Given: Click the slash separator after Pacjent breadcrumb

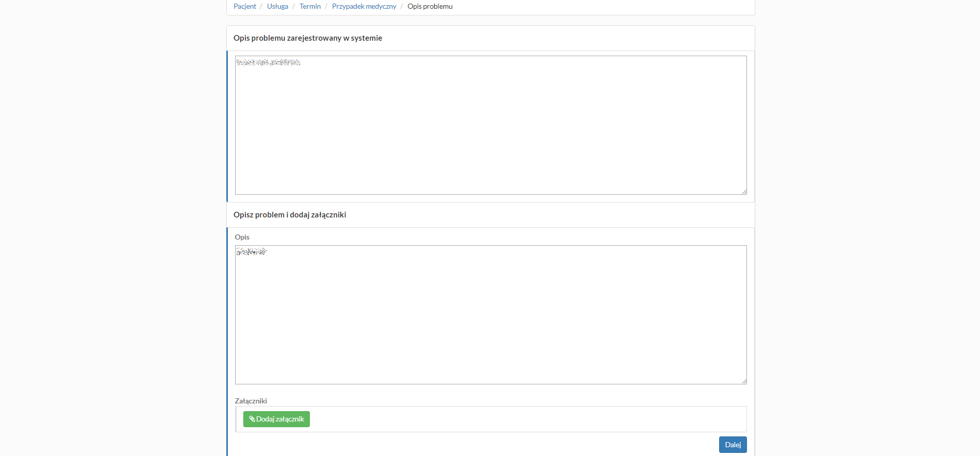Looking at the screenshot, I should pyautogui.click(x=261, y=6).
